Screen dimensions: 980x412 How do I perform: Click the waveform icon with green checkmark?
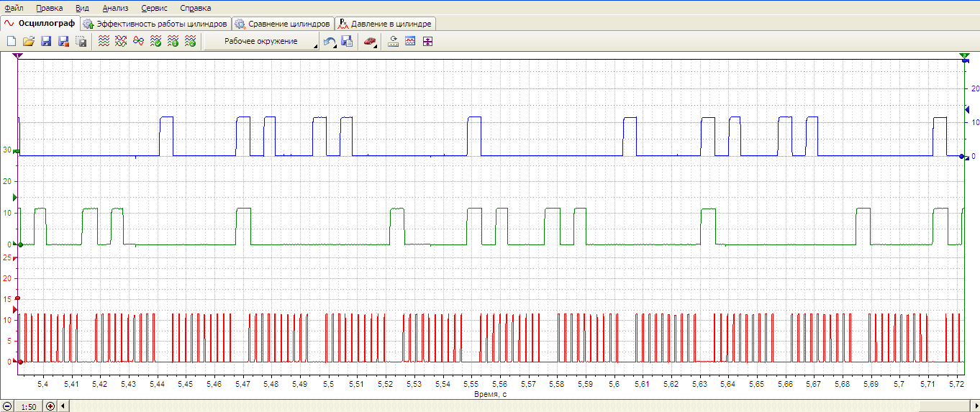pos(155,42)
